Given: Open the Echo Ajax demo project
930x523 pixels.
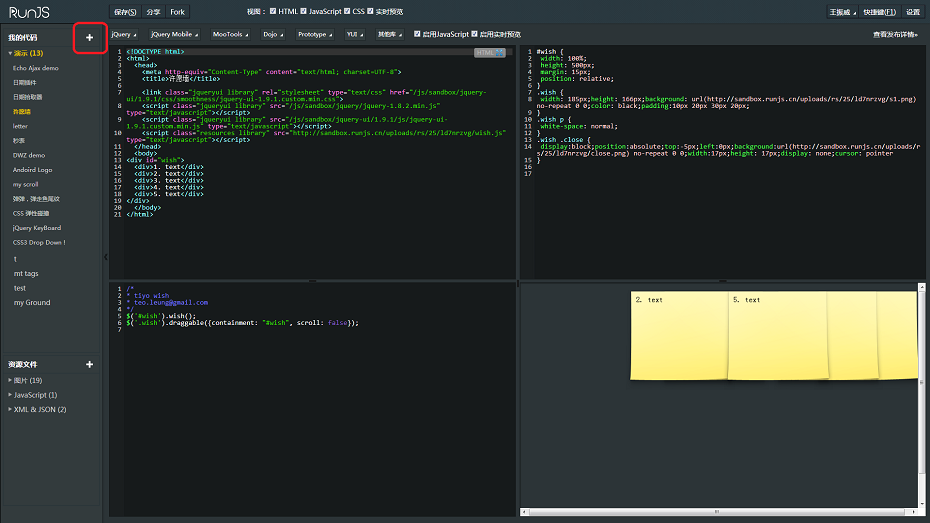Looking at the screenshot, I should 35,68.
